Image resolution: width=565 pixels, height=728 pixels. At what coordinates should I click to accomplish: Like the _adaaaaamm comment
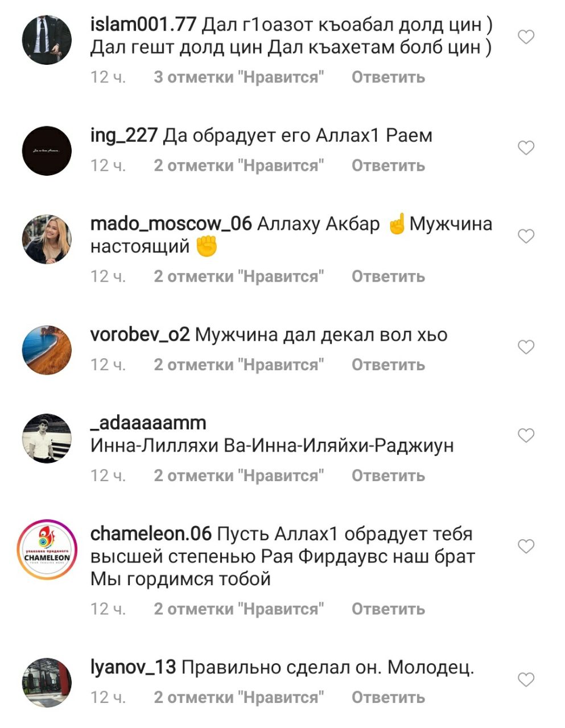526,436
